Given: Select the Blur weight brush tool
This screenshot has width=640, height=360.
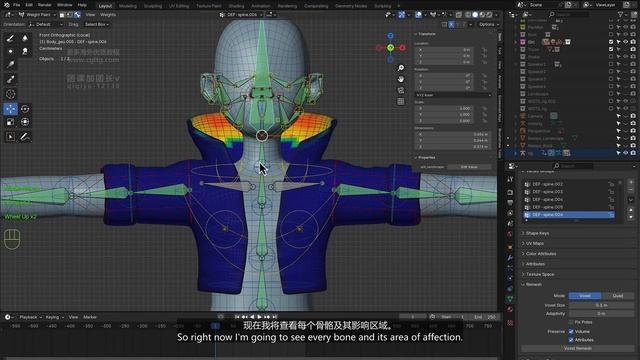Looking at the screenshot, I should click(x=25, y=38).
